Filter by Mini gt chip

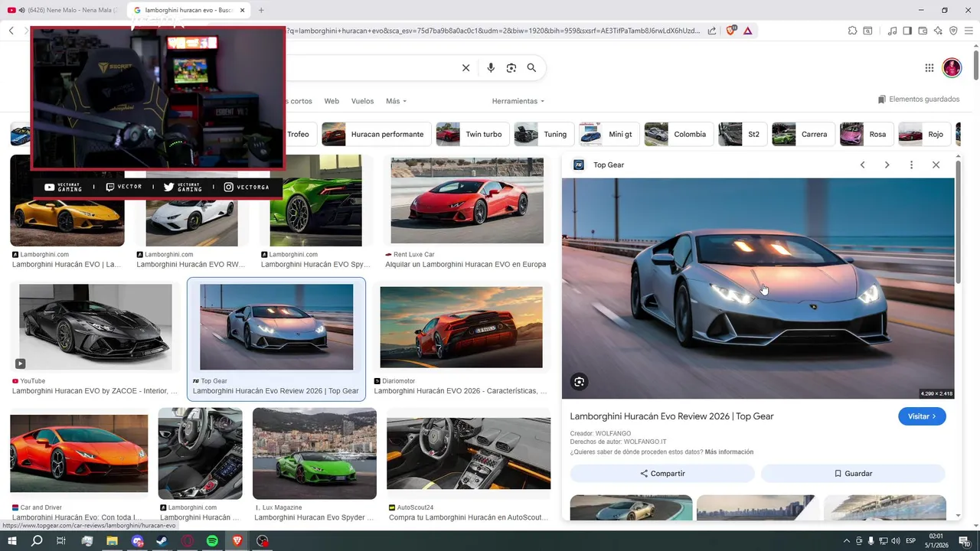609,134
